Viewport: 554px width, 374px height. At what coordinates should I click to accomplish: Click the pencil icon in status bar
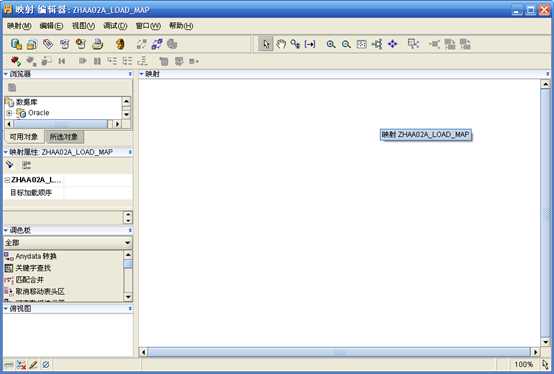pyautogui.click(x=34, y=364)
